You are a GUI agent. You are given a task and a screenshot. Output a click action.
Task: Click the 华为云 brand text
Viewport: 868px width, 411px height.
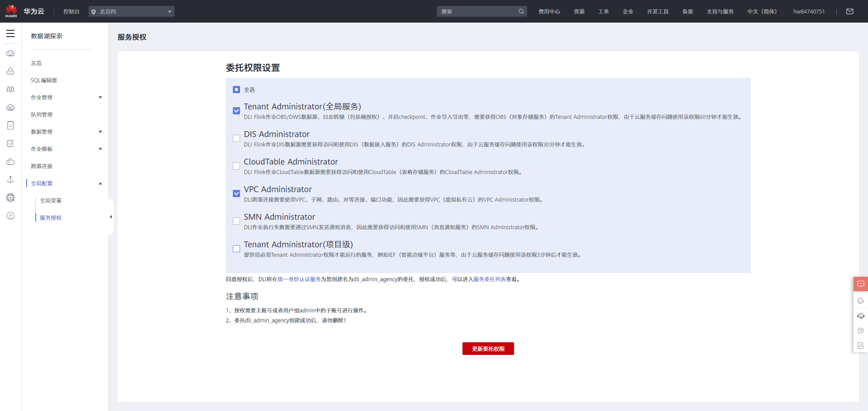(34, 11)
